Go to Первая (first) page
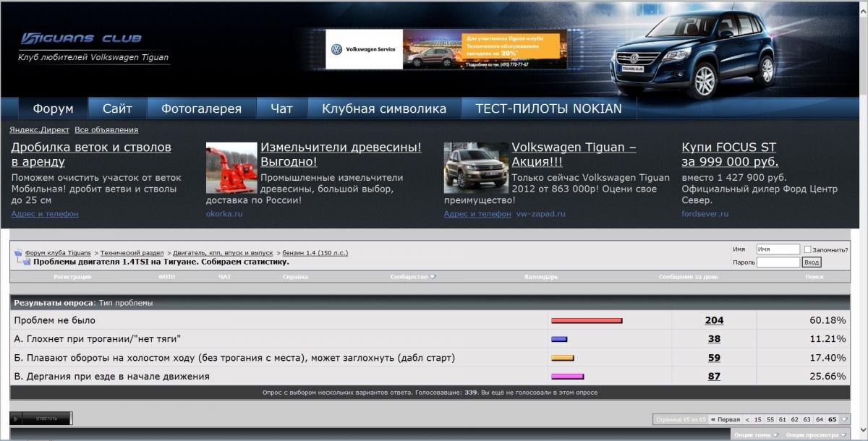The image size is (868, 441). click(x=725, y=419)
